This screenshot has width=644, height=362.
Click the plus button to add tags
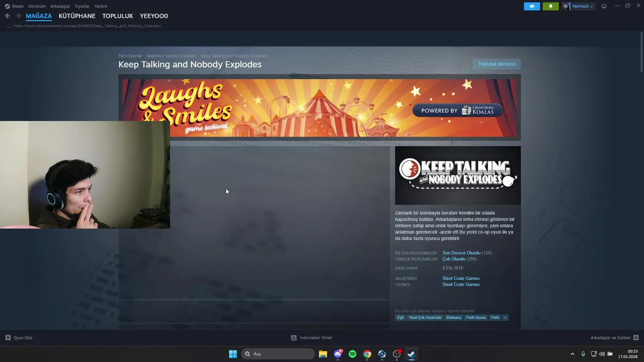pyautogui.click(x=505, y=318)
